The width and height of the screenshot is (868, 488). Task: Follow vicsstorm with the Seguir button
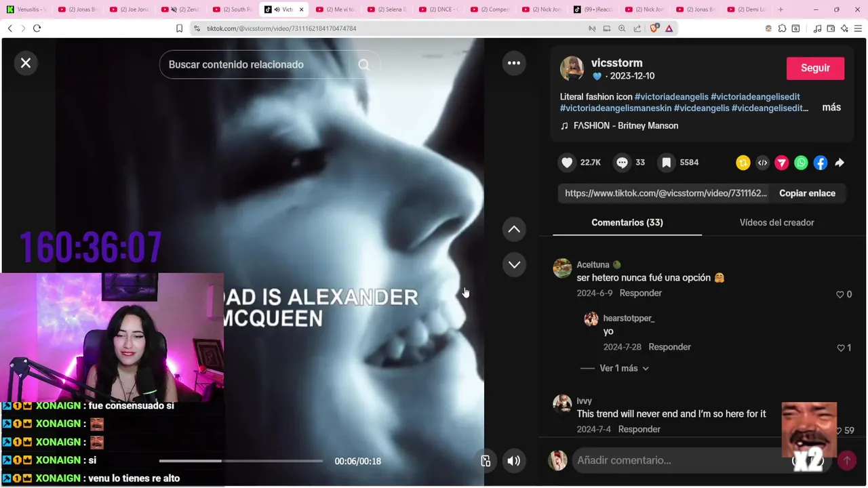(x=815, y=68)
